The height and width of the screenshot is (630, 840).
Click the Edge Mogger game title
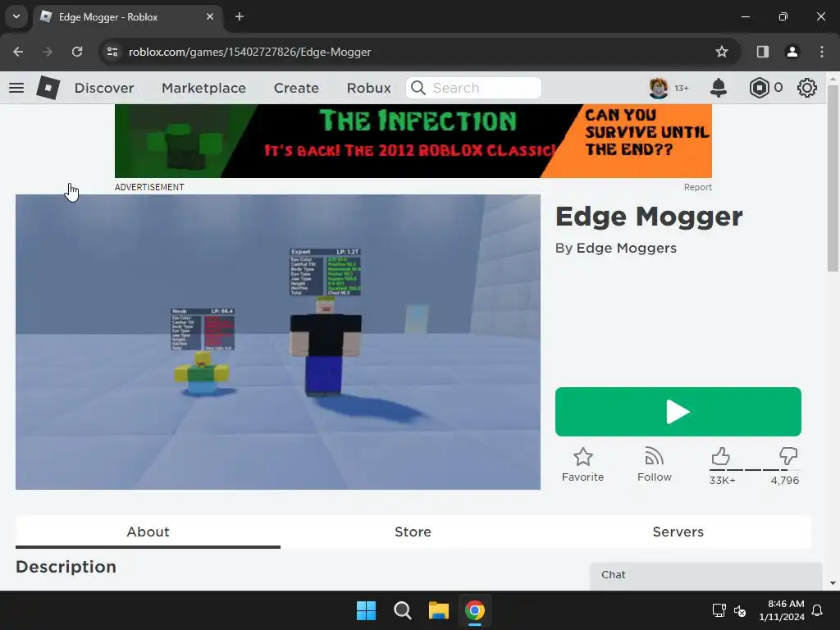pyautogui.click(x=649, y=217)
